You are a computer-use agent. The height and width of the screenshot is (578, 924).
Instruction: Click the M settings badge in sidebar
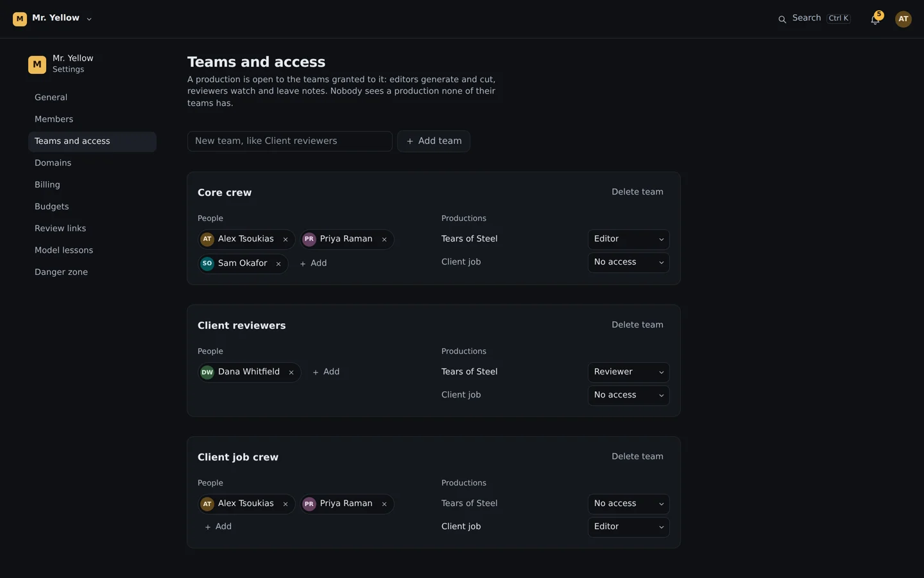[x=37, y=64]
